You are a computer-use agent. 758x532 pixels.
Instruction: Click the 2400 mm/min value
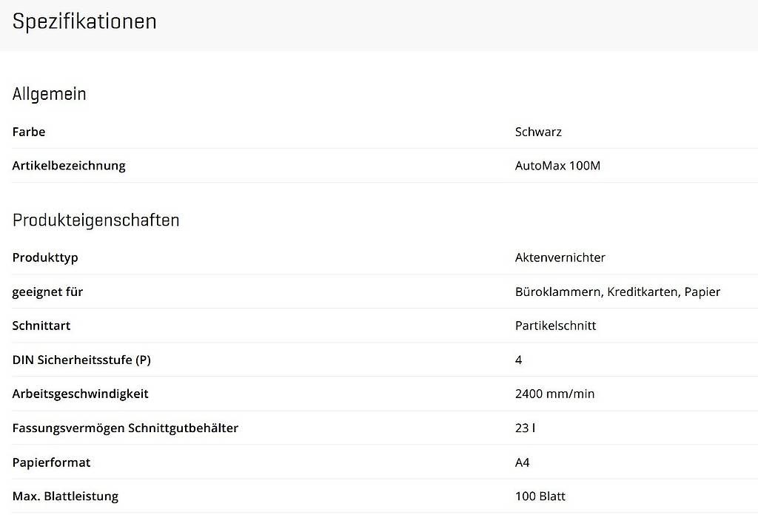pyautogui.click(x=555, y=394)
